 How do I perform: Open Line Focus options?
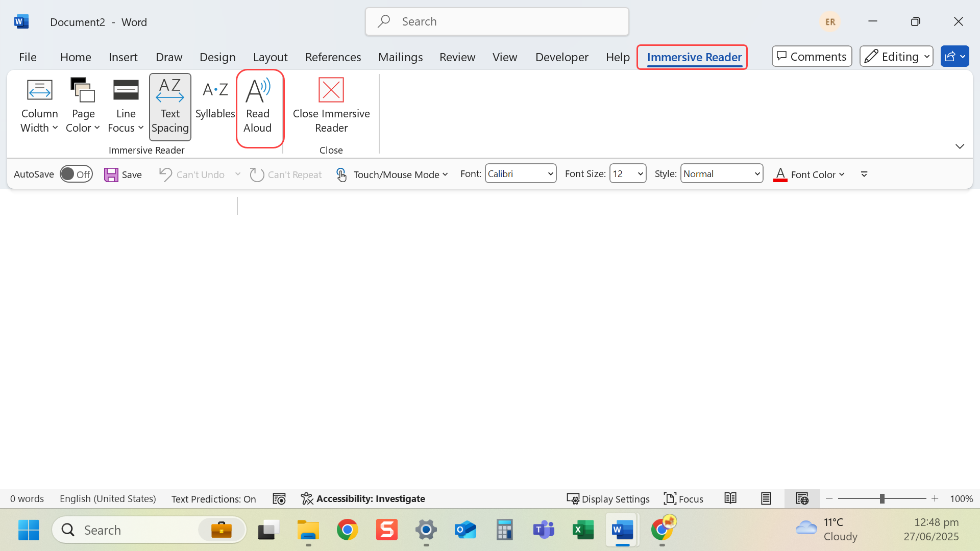tap(126, 107)
